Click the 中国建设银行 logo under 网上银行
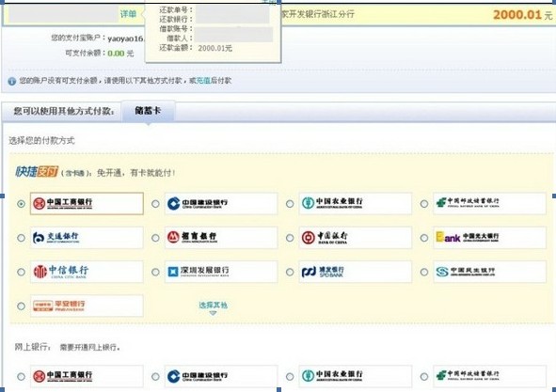The image size is (556, 392). click(x=198, y=376)
